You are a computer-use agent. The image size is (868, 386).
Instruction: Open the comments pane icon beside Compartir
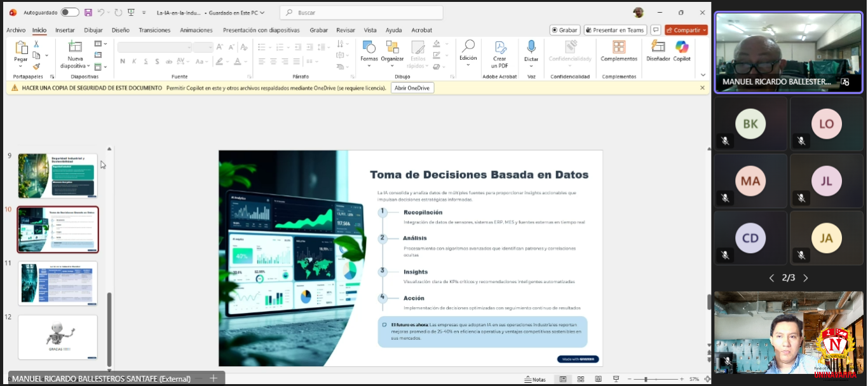tap(656, 30)
